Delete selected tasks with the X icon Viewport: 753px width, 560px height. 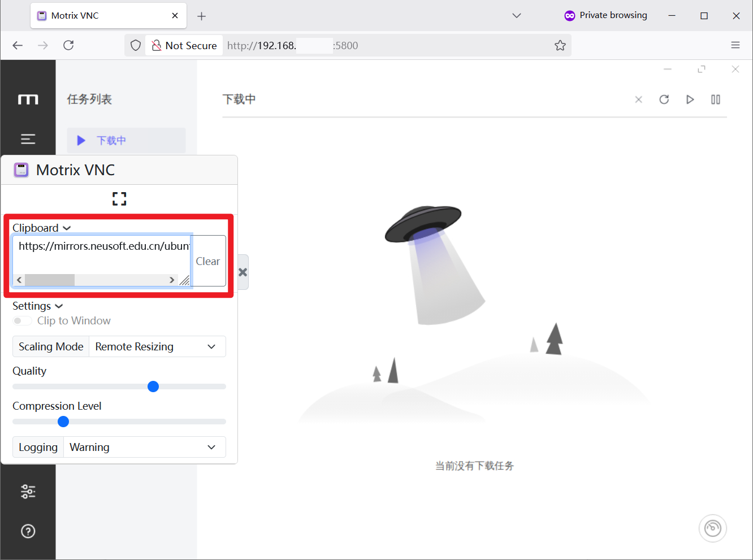(639, 99)
